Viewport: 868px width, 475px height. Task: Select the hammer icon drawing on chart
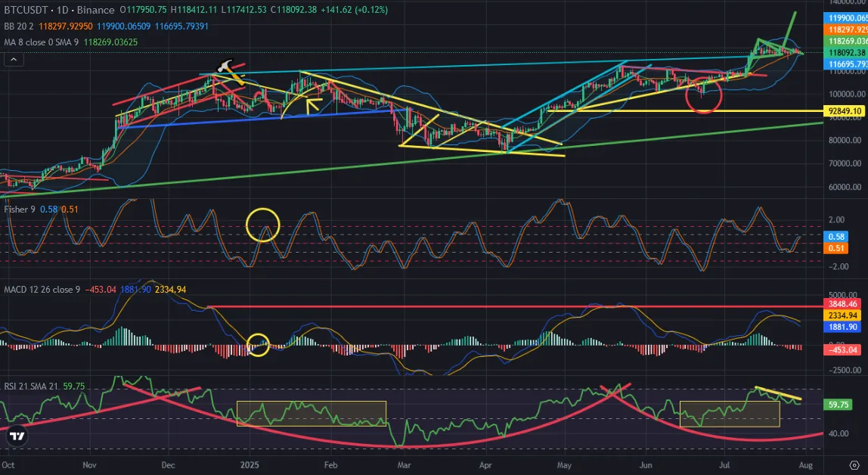pos(225,67)
